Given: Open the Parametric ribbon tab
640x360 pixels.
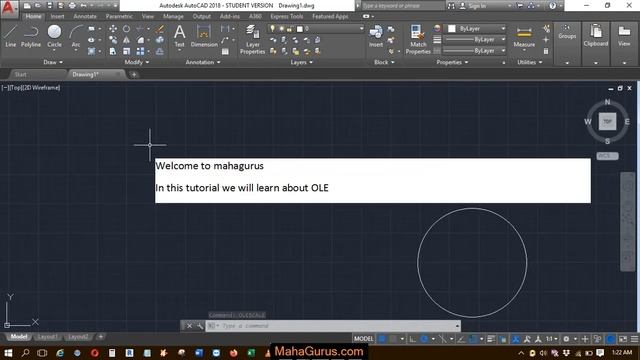Looking at the screenshot, I should tap(119, 16).
